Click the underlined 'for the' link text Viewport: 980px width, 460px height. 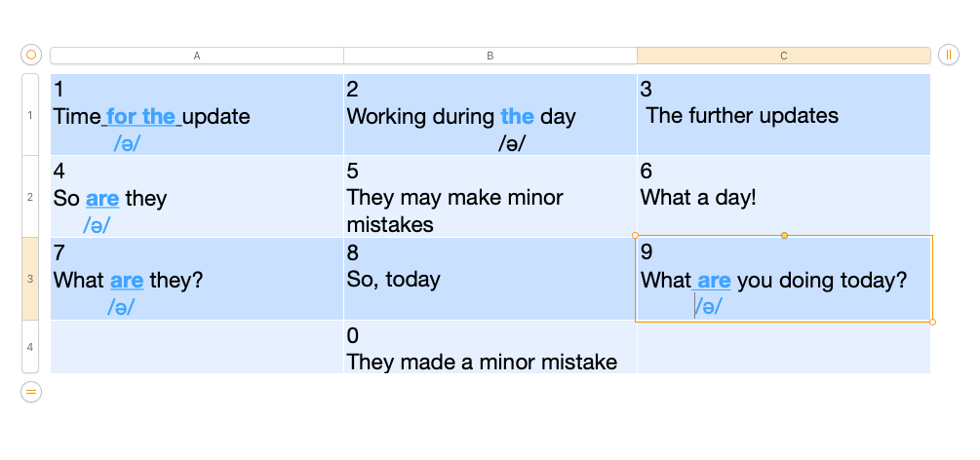140,117
